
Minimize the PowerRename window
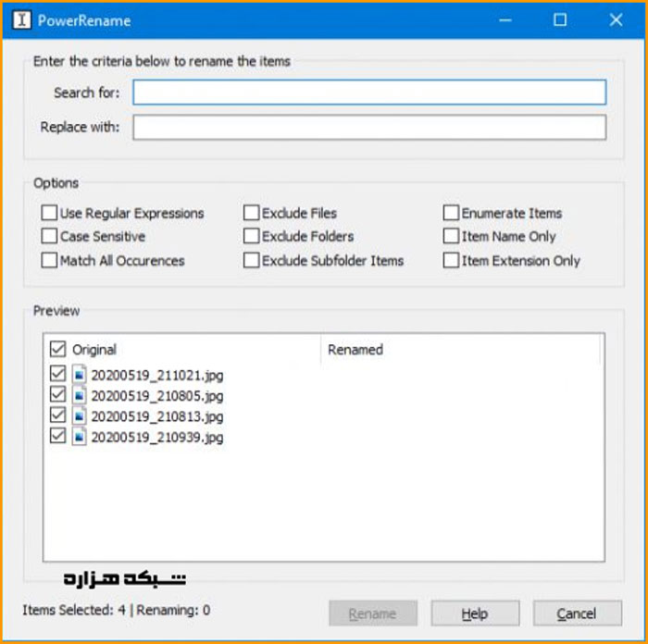(505, 19)
